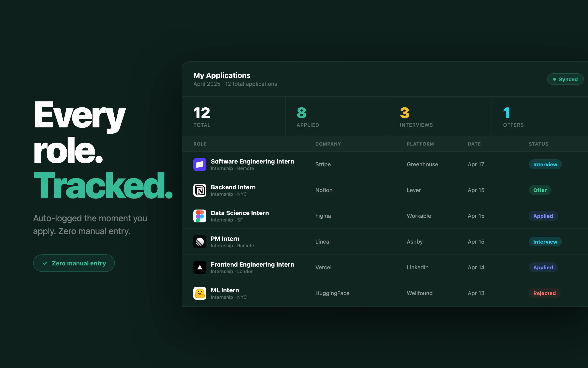Click the Zero manual entry pill
The width and height of the screenshot is (588, 368).
click(74, 263)
